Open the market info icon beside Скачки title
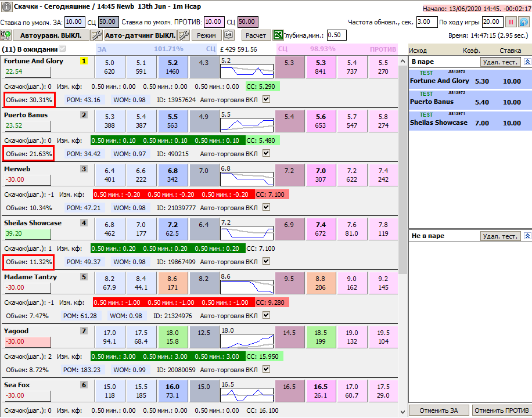Screen dimensions: 532x418 point(7,6)
